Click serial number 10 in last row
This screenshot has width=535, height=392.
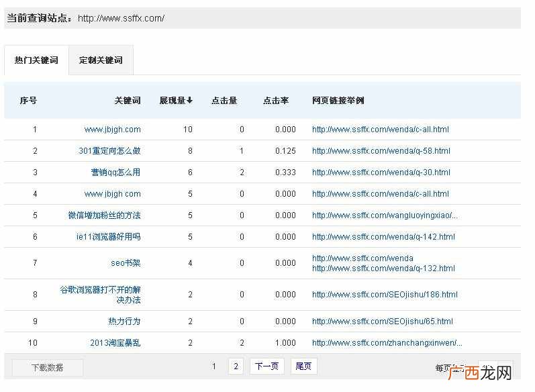[x=33, y=343]
